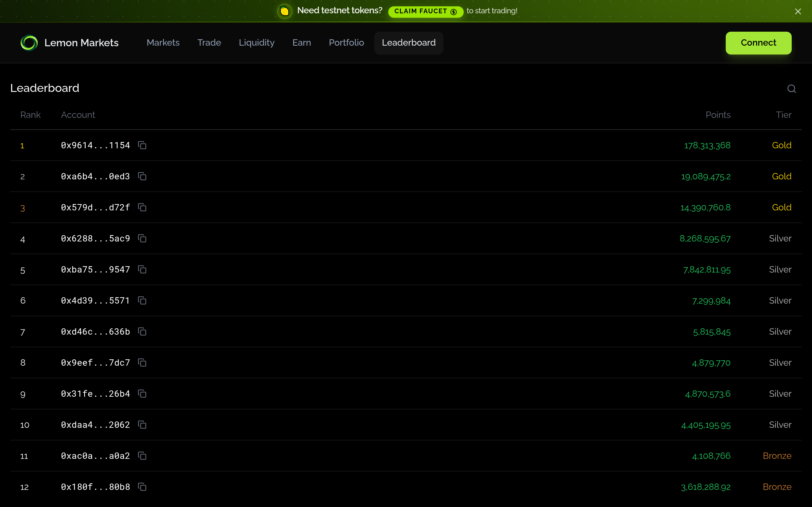Screen dimensions: 812x507
Task: Copy the rank 12 address 0x180f...80b8
Action: (142, 487)
